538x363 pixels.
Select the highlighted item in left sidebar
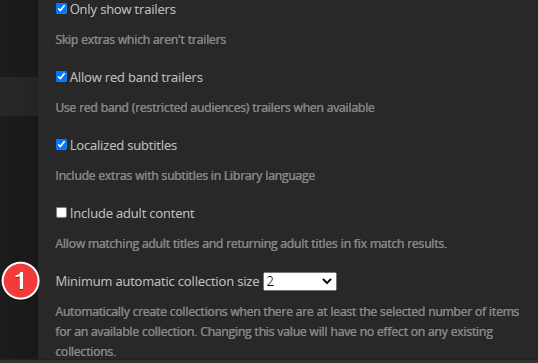(19, 96)
